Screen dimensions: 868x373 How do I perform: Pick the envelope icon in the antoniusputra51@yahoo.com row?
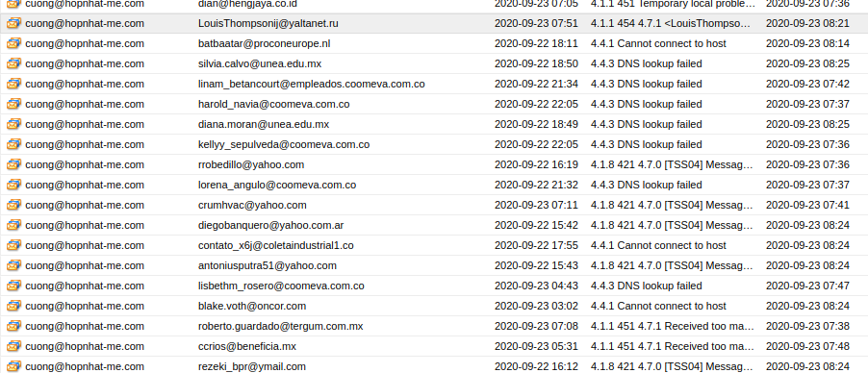[13, 265]
